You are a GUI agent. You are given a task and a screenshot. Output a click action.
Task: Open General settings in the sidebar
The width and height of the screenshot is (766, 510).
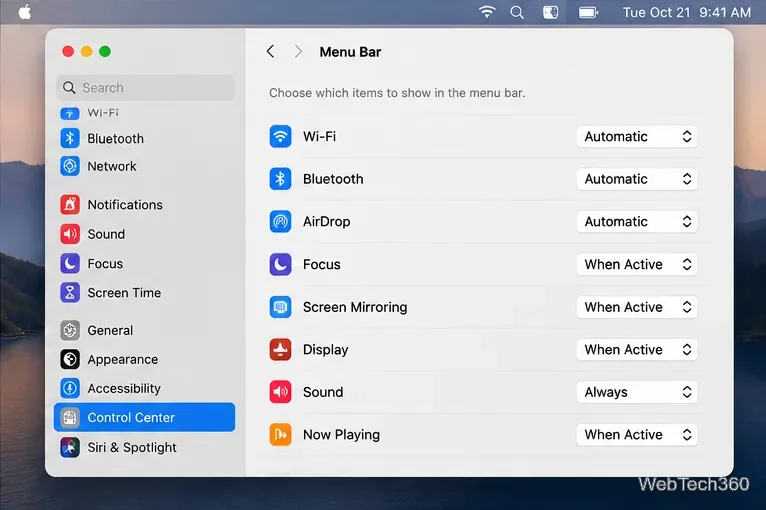pos(145,331)
